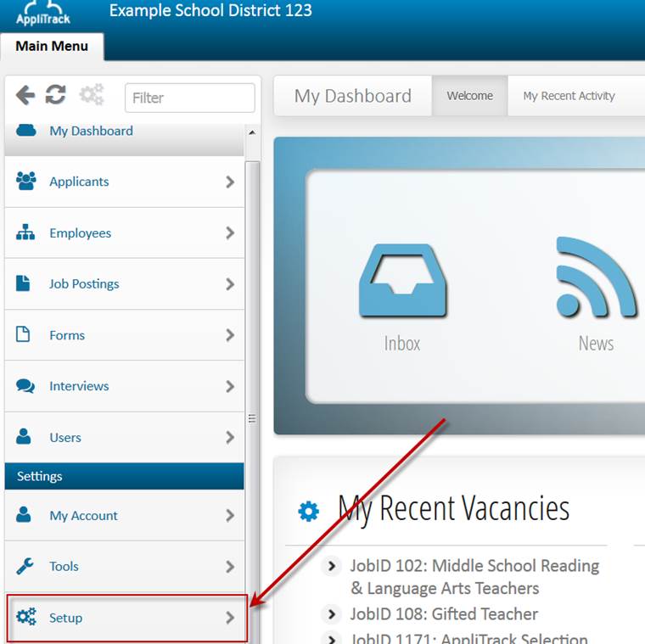
Task: Click the Interviews chat bubbles icon
Action: (25, 386)
